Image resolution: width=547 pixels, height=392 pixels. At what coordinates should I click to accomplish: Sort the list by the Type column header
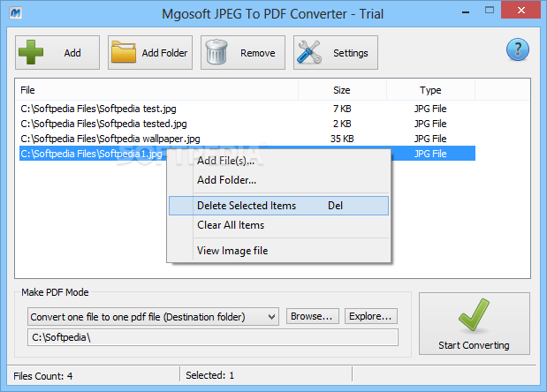tap(430, 90)
